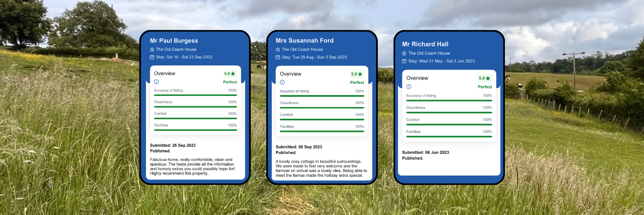Select the Mr Richard Hall heading
The image size is (644, 215).
click(425, 44)
